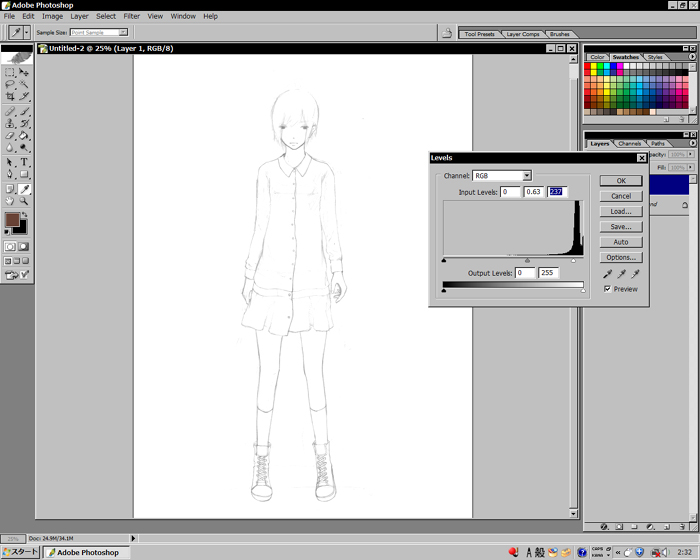Viewport: 700px width, 560px height.
Task: Pick the Zoom magnifier tool
Action: [24, 201]
